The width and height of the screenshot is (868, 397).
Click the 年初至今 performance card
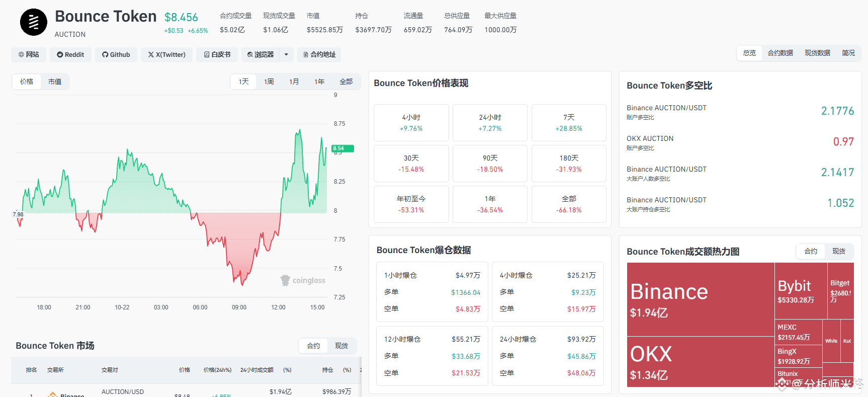click(x=411, y=204)
